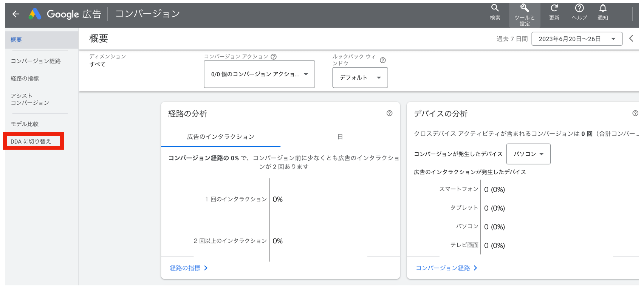Select アシスト コンバージョン in the sidebar

coord(30,99)
